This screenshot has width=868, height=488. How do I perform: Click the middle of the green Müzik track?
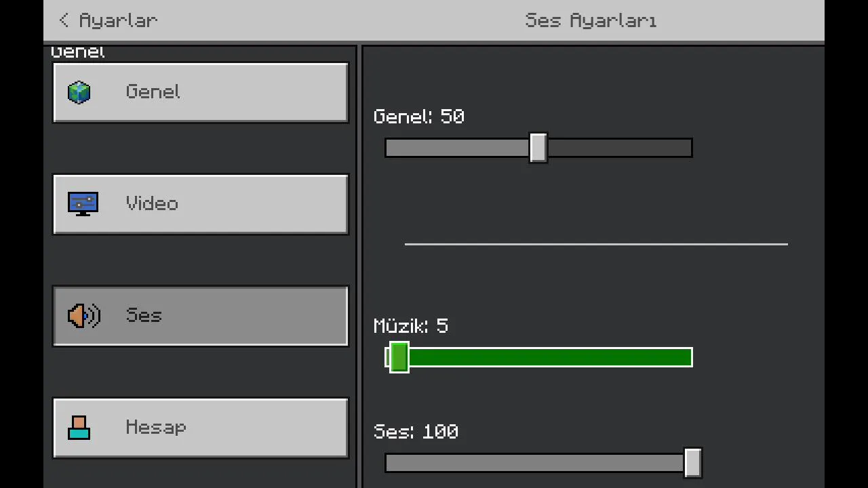click(x=549, y=357)
